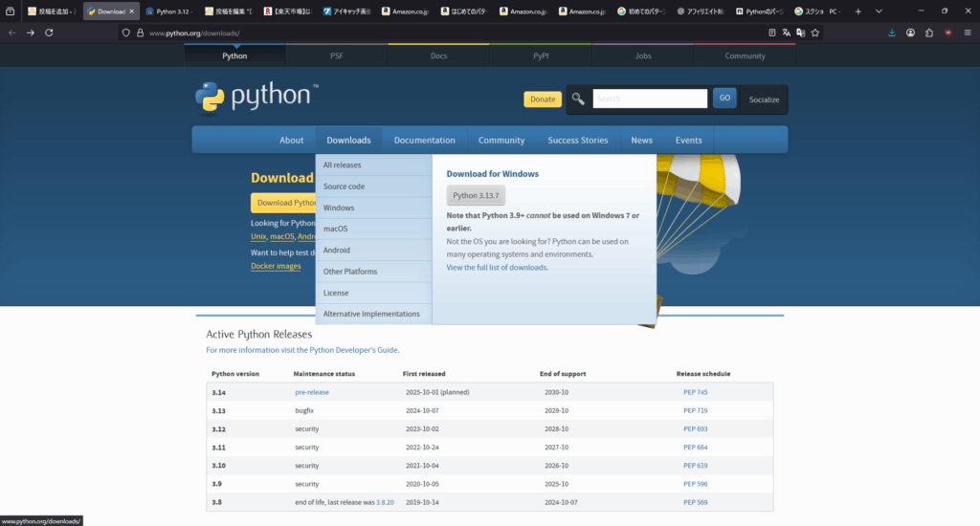The height and width of the screenshot is (526, 980).
Task: Bookmark this page with the star icon
Action: [815, 33]
